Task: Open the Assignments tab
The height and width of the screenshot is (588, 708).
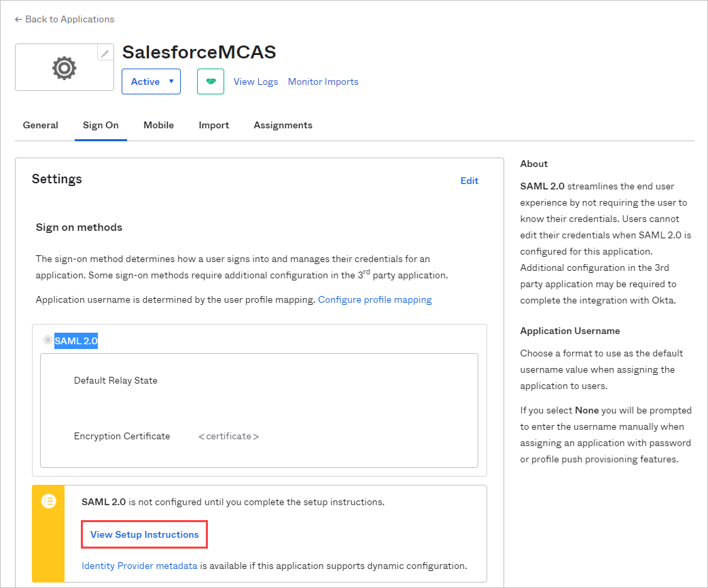Action: [x=283, y=125]
